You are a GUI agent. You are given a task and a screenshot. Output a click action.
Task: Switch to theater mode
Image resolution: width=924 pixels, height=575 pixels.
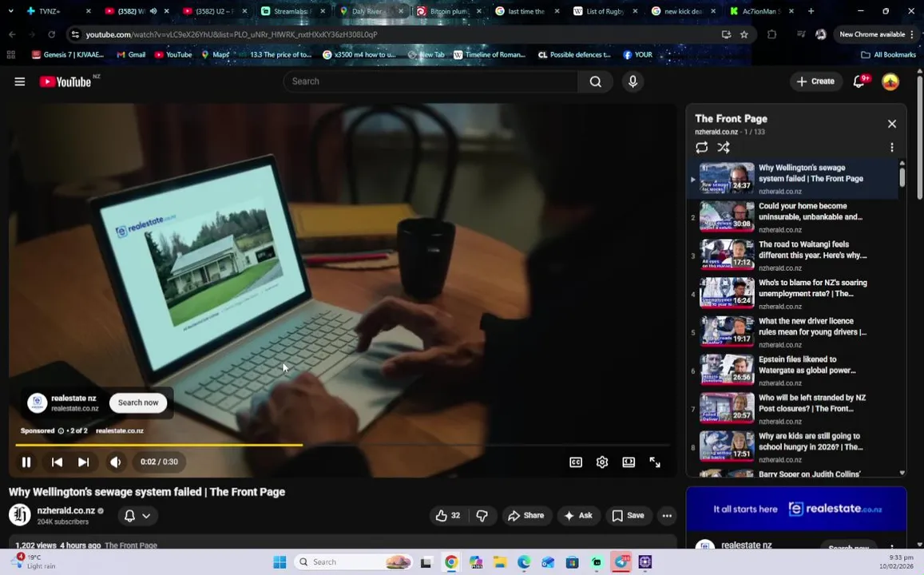(629, 462)
